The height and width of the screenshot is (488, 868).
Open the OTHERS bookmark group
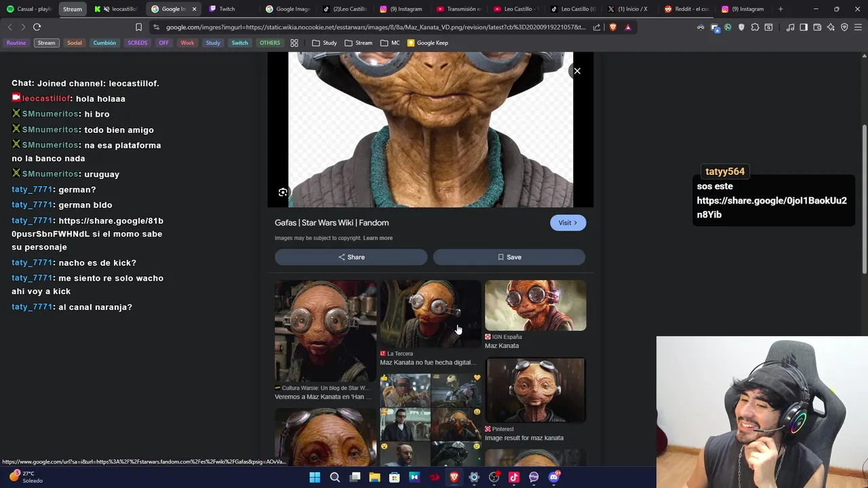tap(270, 43)
